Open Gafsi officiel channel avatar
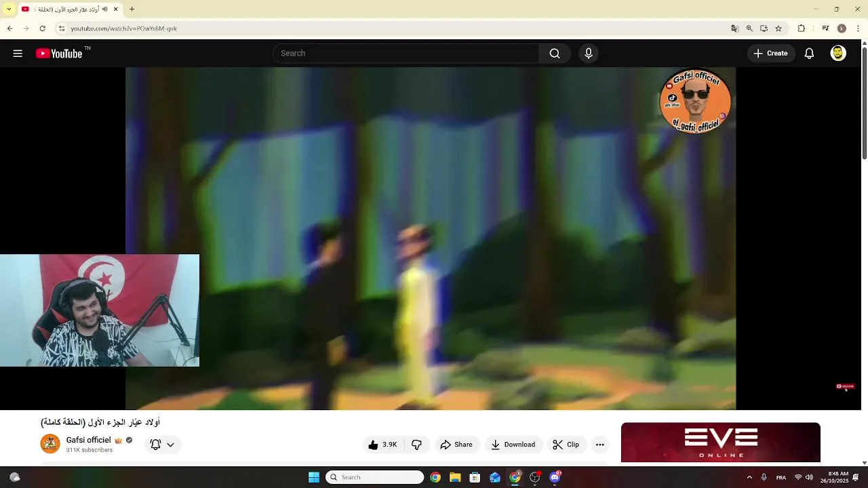Screen dimensions: 868x488 click(50, 444)
